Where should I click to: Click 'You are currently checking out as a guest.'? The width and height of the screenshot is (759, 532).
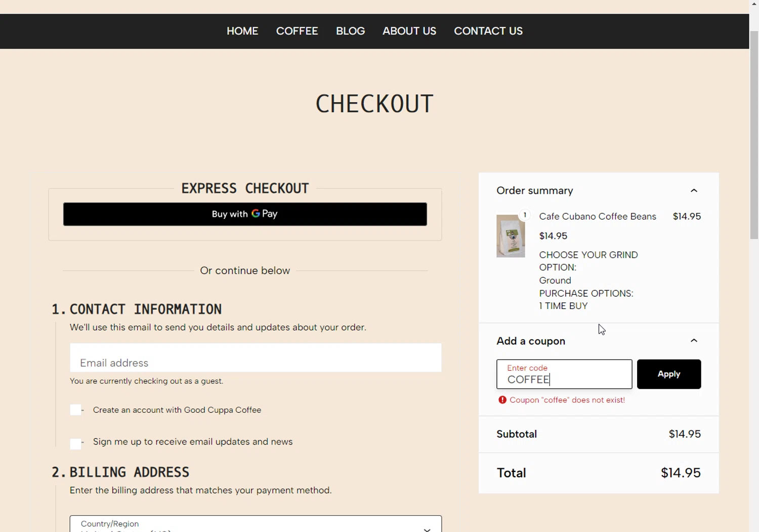pyautogui.click(x=146, y=381)
